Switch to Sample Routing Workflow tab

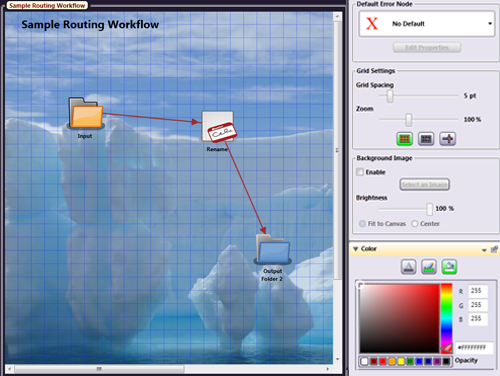point(47,5)
